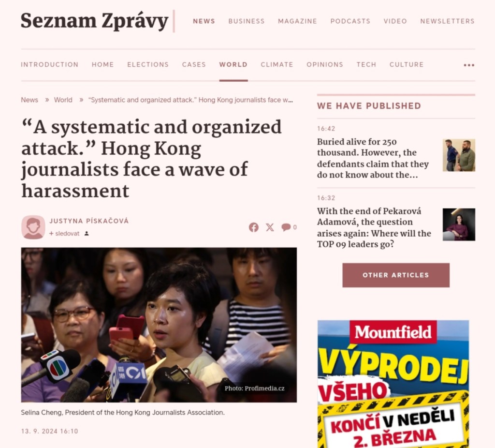Viewport: 495px width, 448px height.
Task: Follow author via sledovat link
Action: [64, 234]
